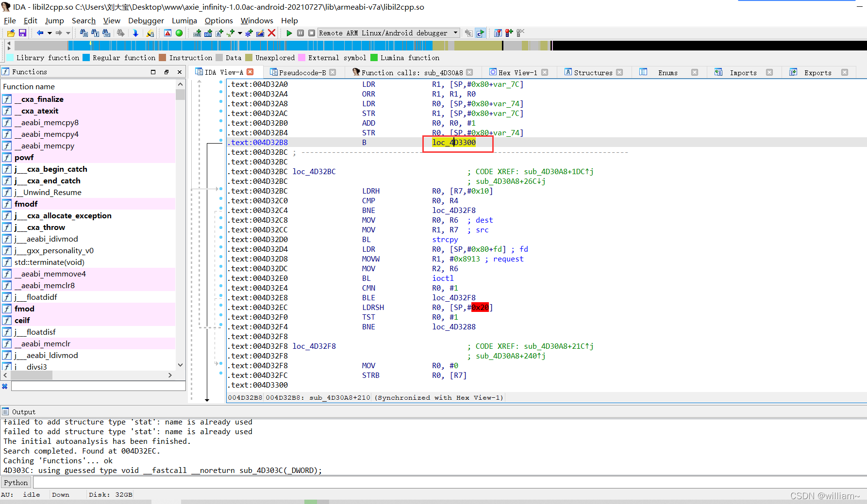
Task: Switch to the Pseudocode-B tab
Action: pyautogui.click(x=302, y=73)
